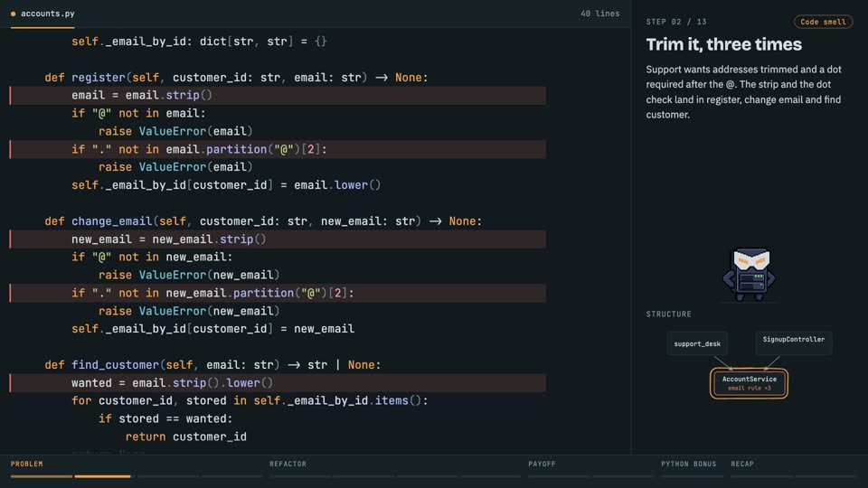The width and height of the screenshot is (868, 488).
Task: Jump to the PYTHON BONUS section
Action: point(688,464)
